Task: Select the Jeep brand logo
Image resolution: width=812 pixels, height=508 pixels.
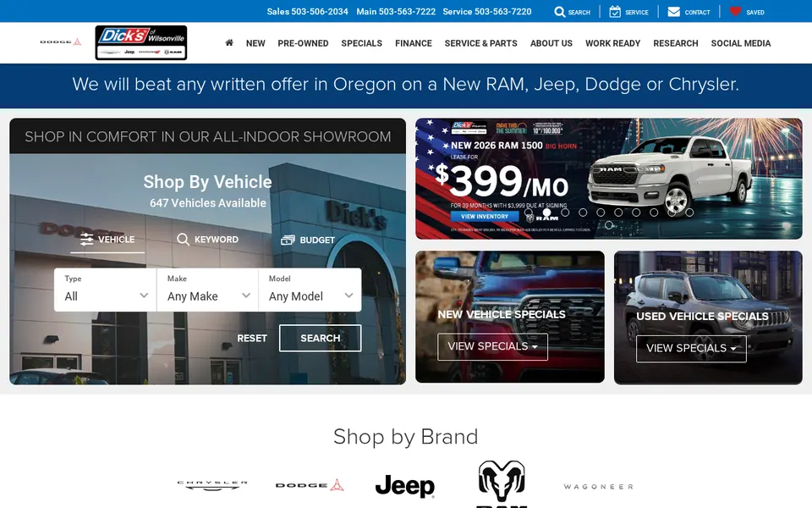Action: pyautogui.click(x=405, y=485)
